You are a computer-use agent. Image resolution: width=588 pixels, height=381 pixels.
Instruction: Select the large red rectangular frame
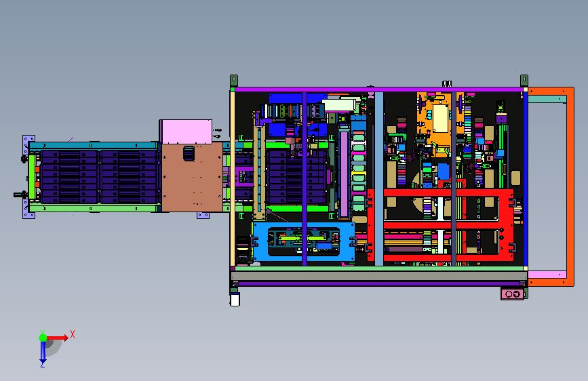440,224
